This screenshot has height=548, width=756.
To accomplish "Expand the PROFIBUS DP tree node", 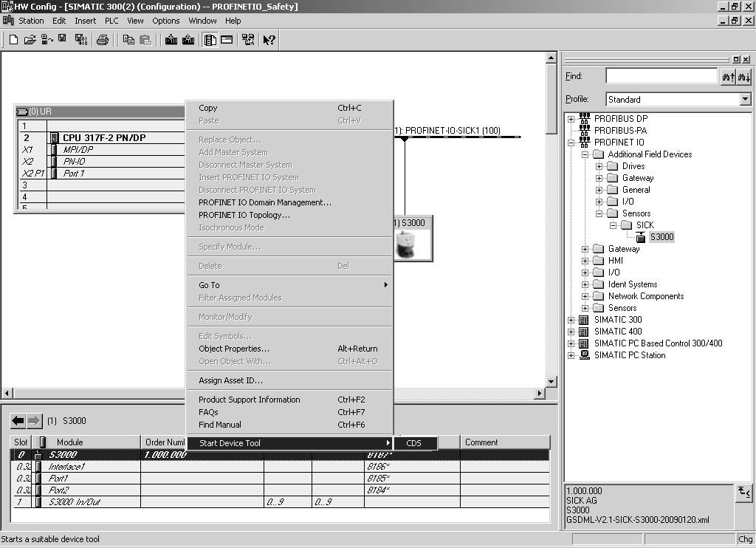I will 571,119.
